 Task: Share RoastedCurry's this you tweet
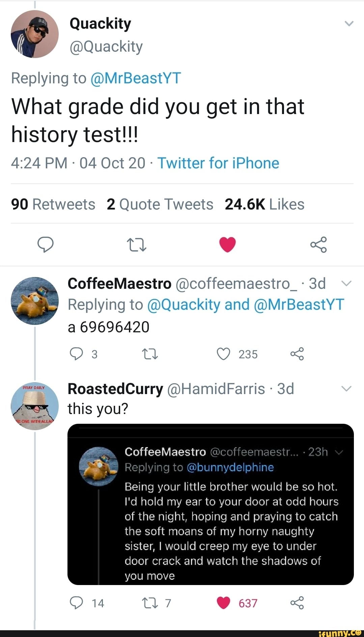[297, 603]
